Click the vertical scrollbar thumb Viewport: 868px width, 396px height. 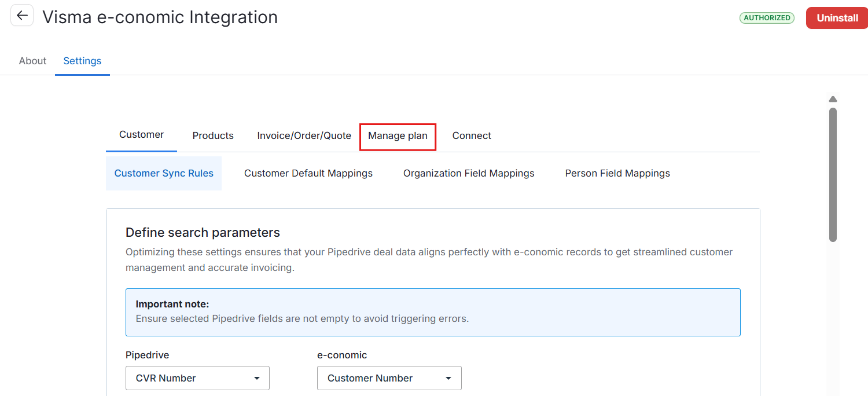pos(833,174)
